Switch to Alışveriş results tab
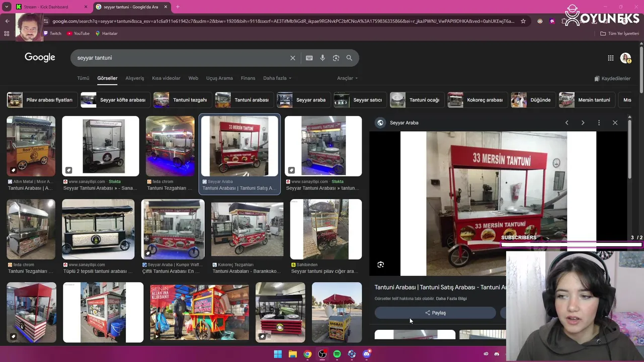The image size is (644, 362). coord(134,78)
